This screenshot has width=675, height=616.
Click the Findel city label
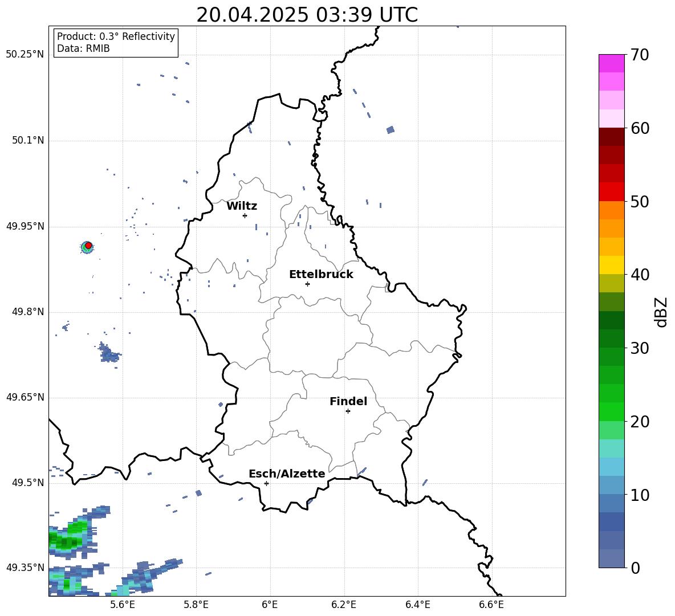coord(348,401)
